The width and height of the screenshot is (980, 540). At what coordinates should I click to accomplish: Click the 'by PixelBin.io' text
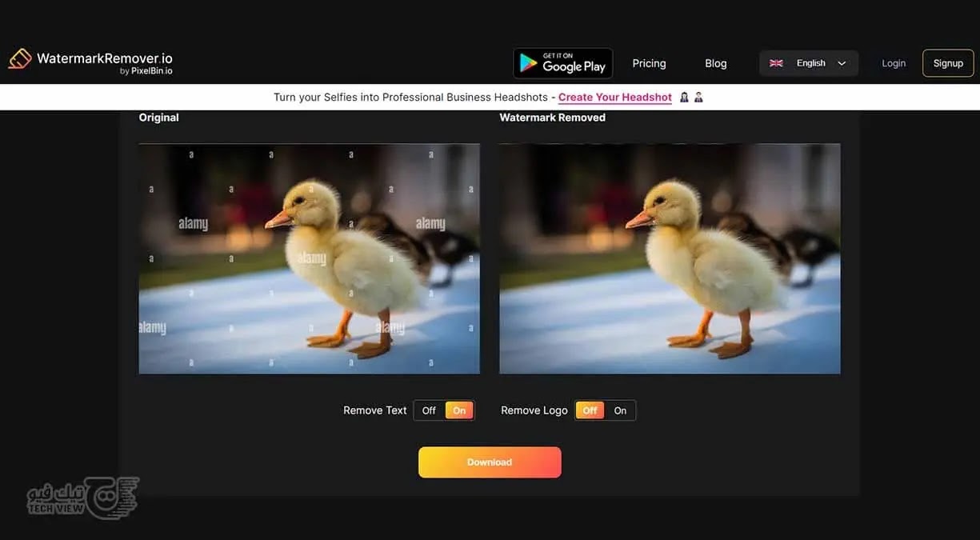(146, 71)
